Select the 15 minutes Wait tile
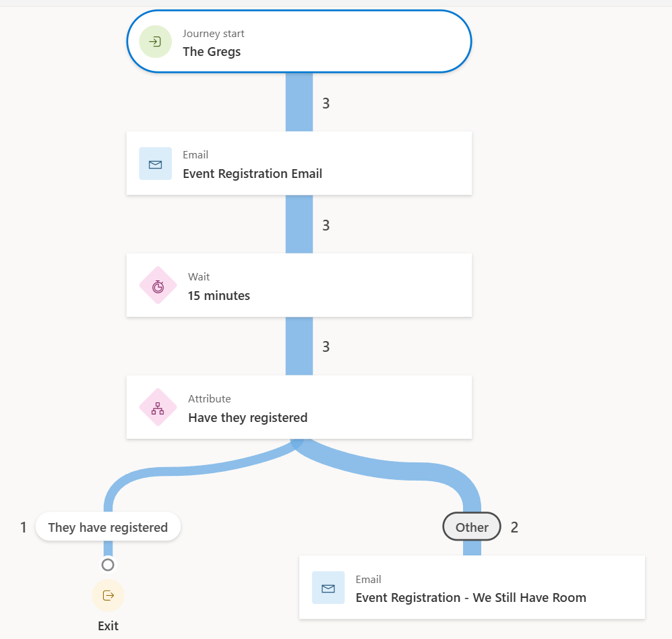The image size is (672, 639). (x=299, y=286)
